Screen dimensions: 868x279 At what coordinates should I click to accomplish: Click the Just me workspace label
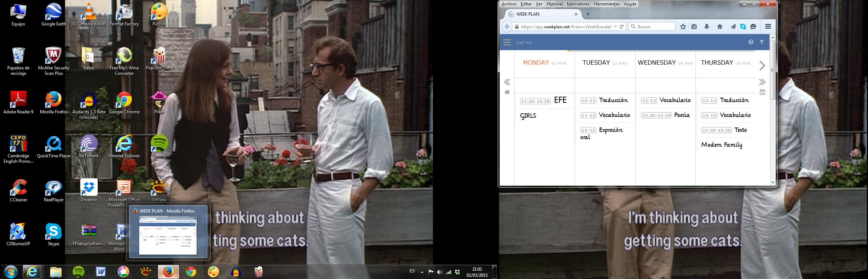(x=523, y=43)
